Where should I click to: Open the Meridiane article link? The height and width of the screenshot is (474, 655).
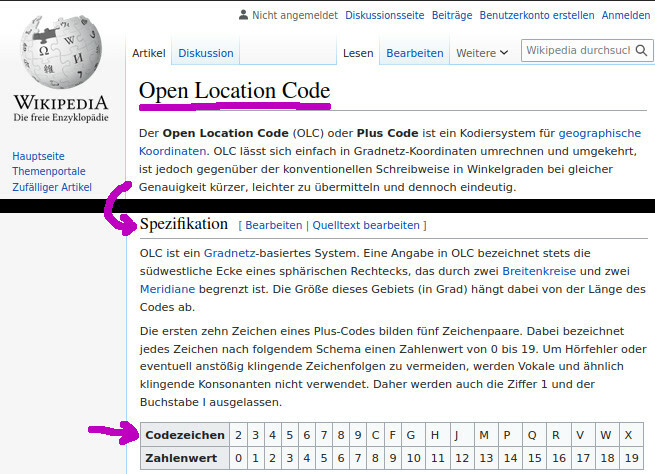point(168,290)
